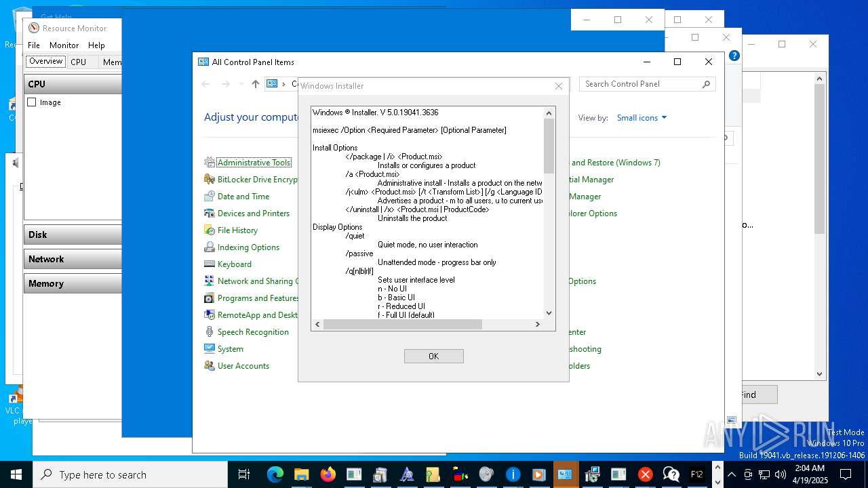The width and height of the screenshot is (868, 488).
Task: Open the volume control in system tray
Action: coord(781,474)
